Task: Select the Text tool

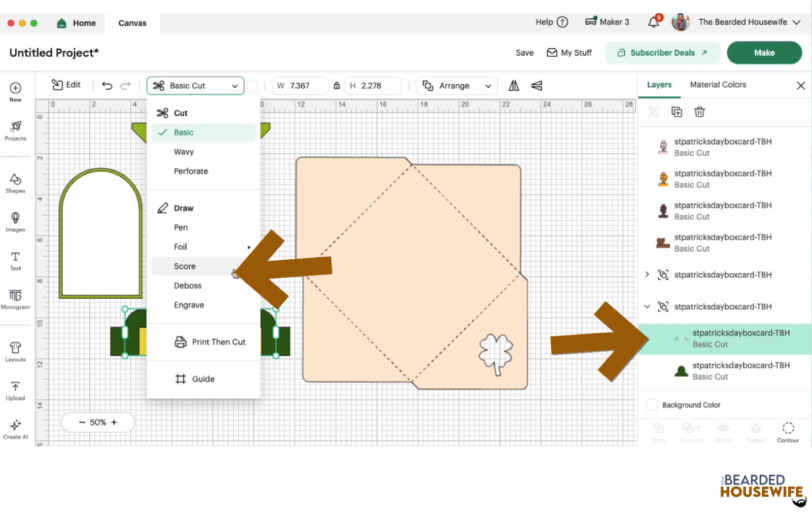Action: (15, 260)
